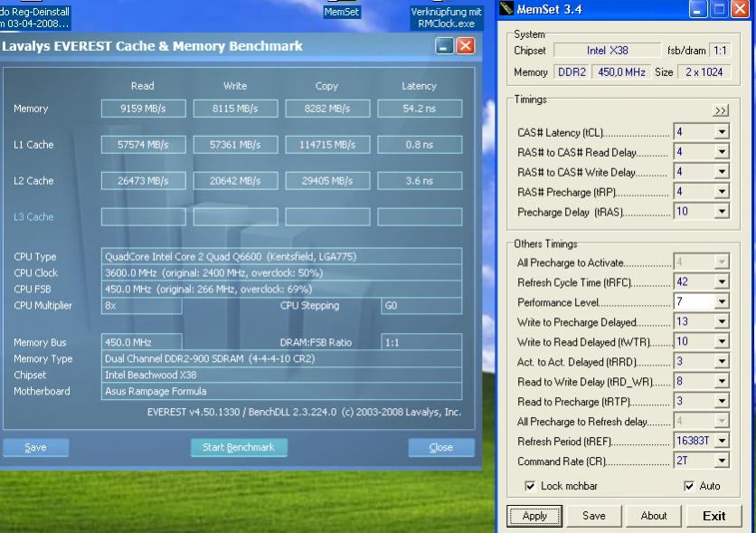Open the Read to Write Delay (tRD_WR) dropdown
This screenshot has height=533, width=756.
tap(722, 381)
